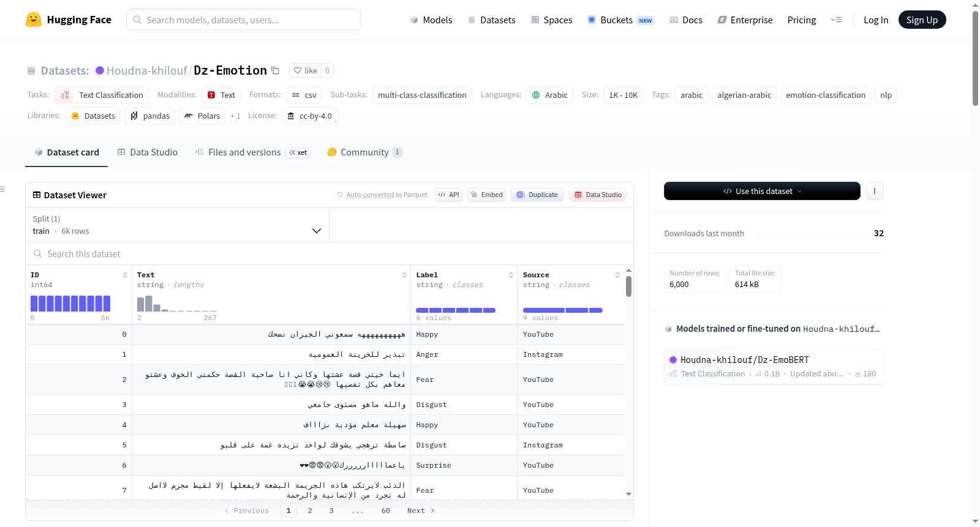Open the Buckets navigation link
Image resolution: width=980 pixels, height=527 pixels.
[620, 20]
